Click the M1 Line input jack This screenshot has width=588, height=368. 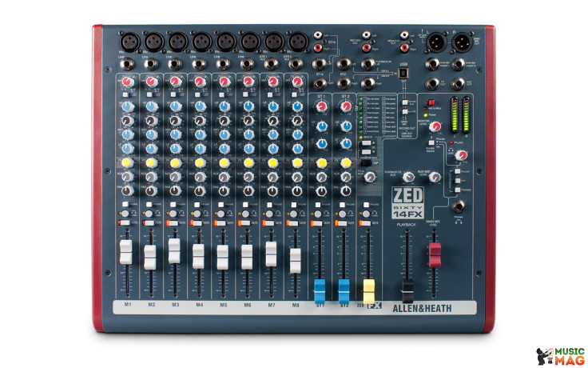127,64
